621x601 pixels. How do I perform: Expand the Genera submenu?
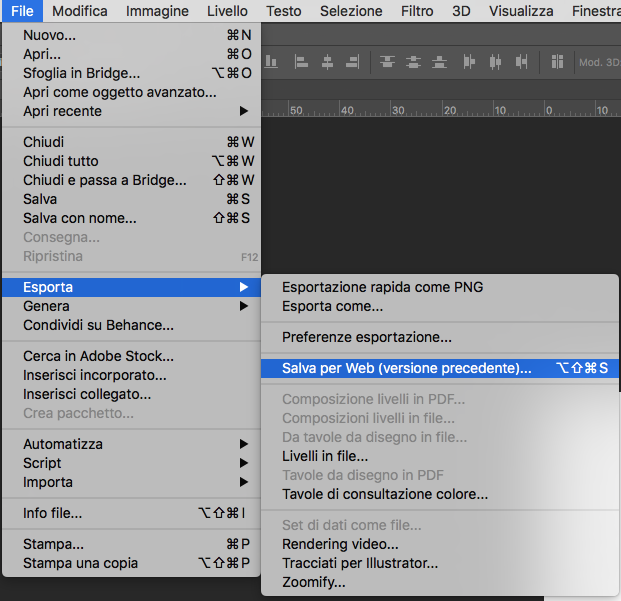131,306
